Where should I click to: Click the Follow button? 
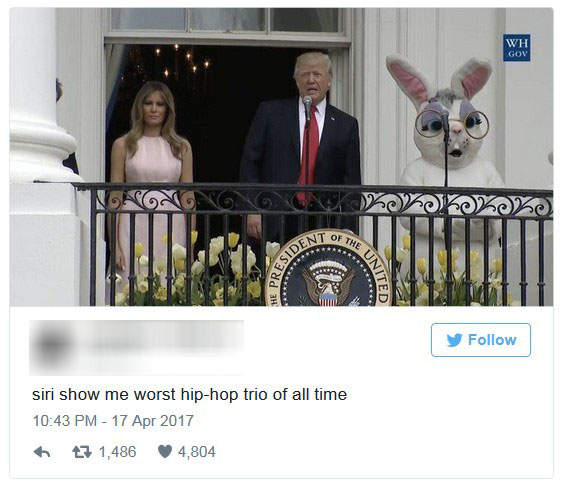click(x=481, y=340)
